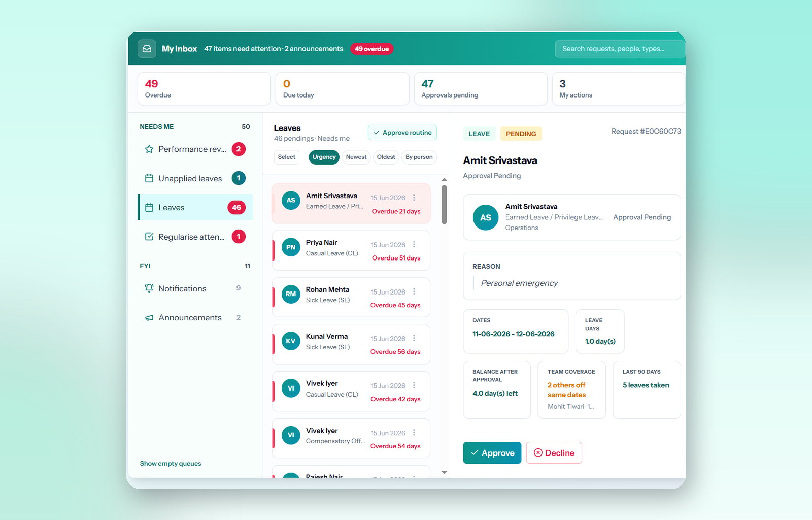
Task: Open more options for Amit Srivastava request
Action: click(414, 198)
